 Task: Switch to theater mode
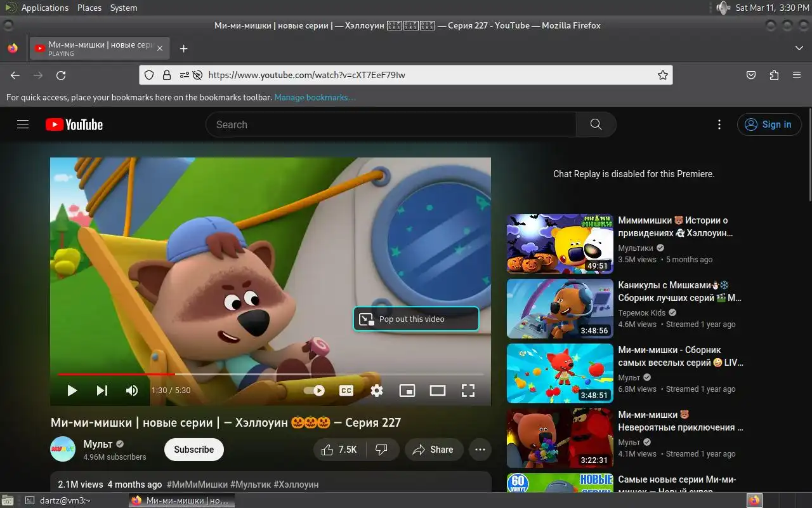(x=438, y=391)
